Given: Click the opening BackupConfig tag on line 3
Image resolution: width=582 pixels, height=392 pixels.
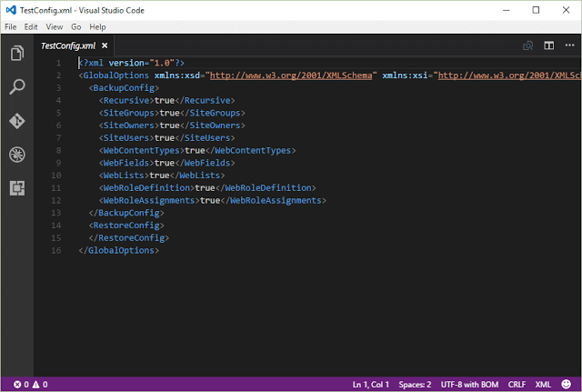Looking at the screenshot, I should (124, 88).
